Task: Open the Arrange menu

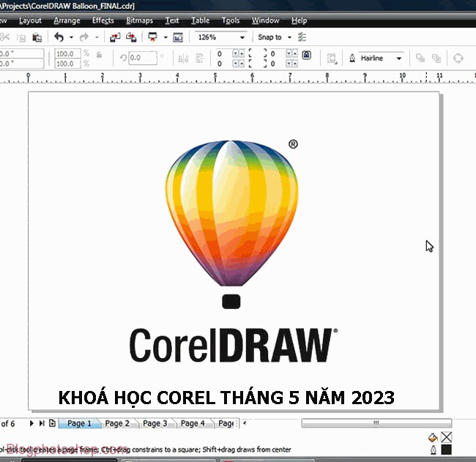Action: 67,21
